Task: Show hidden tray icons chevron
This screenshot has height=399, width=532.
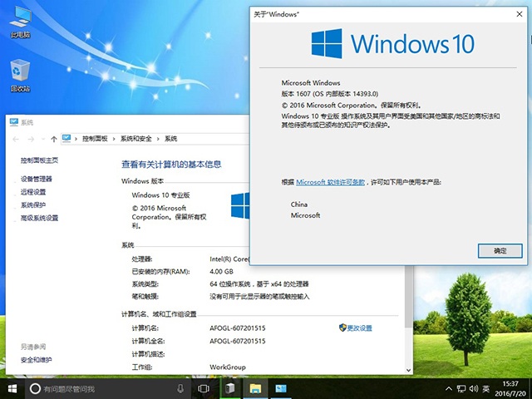Action: coord(449,389)
